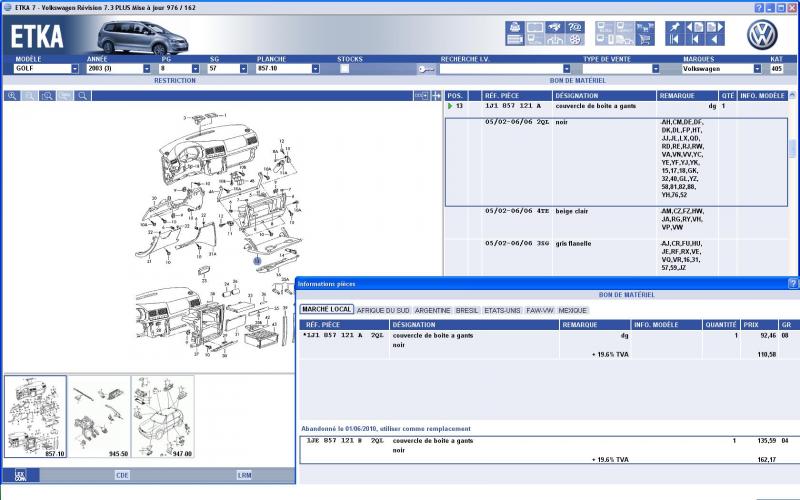This screenshot has height=500, width=800.
Task: Click the four-arrow expand illustration icon
Action: pos(436,96)
